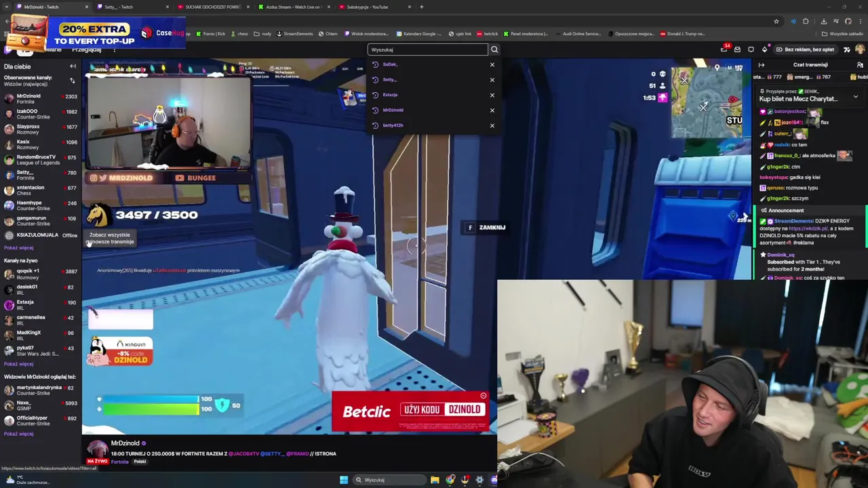Bookmark this page star icon

(776, 21)
